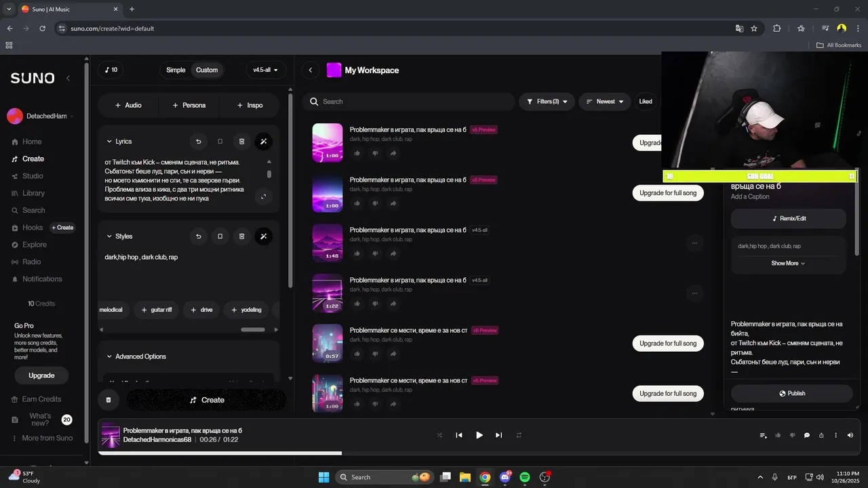
Task: Open Chrome extensions puzzle icon
Action: coord(777,28)
